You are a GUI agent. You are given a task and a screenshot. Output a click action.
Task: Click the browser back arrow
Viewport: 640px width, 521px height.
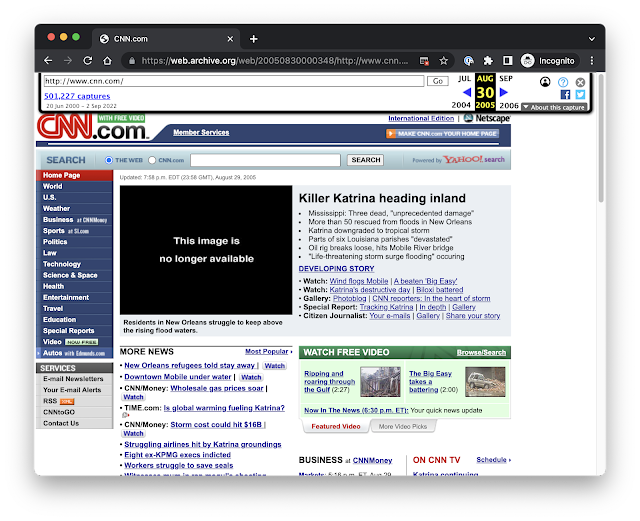coord(48,61)
